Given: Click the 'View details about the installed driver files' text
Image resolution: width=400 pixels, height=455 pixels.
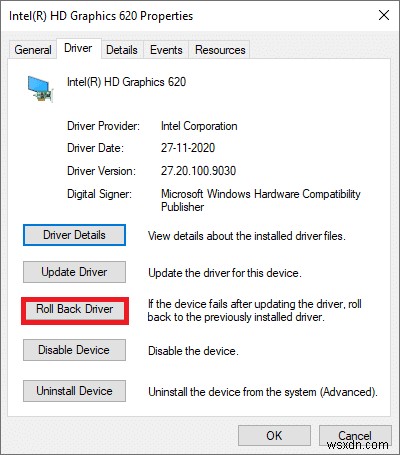Looking at the screenshot, I should 247,236.
